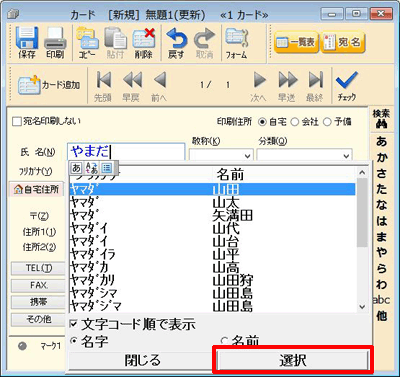The image size is (400, 377).
Task: Click the マーク1 gray marker dot
Action: (x=22, y=346)
